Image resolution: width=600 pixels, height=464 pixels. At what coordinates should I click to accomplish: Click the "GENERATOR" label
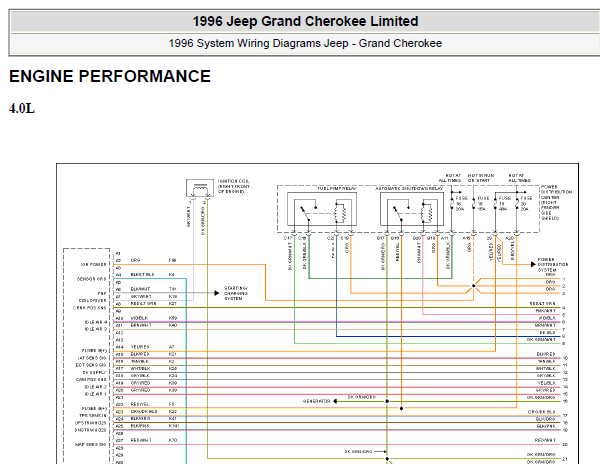(316, 401)
